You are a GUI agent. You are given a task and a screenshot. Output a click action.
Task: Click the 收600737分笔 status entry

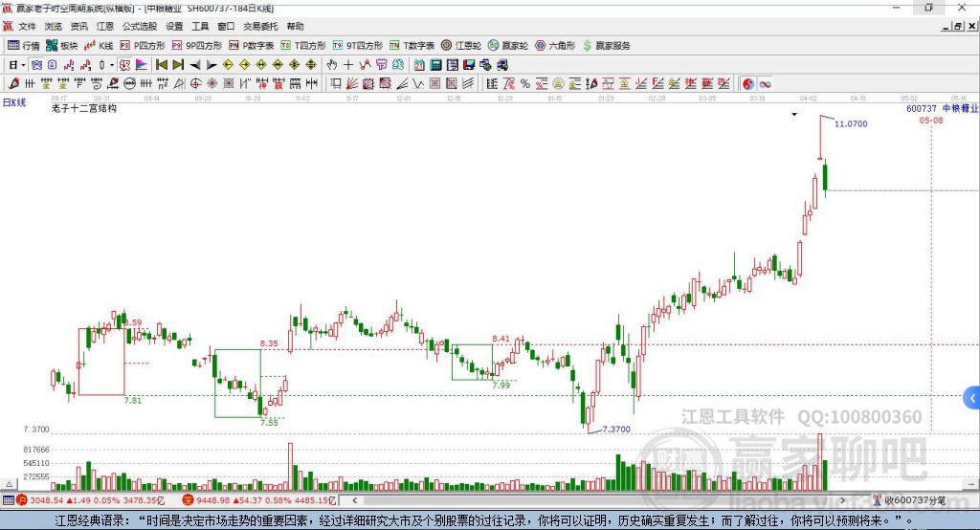910,500
